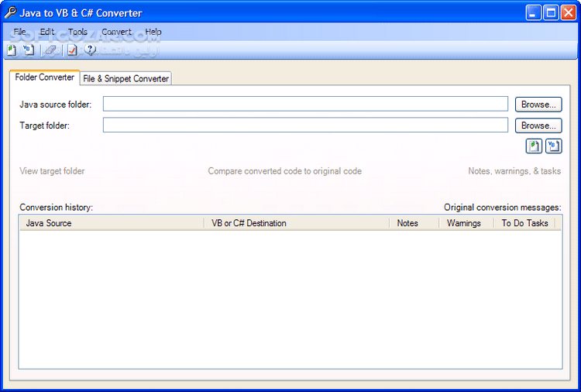Viewport: 581px width, 392px height.
Task: Open the Convert menu
Action: coord(116,32)
